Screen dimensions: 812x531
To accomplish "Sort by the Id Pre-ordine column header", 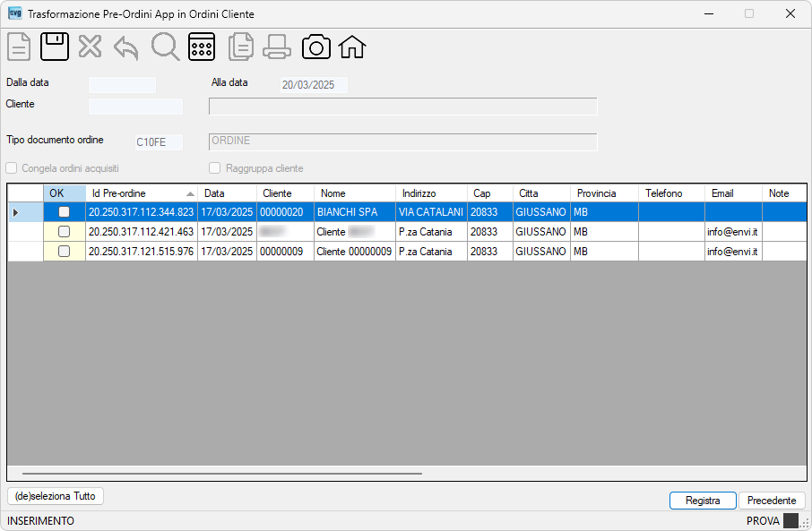I will click(x=142, y=193).
